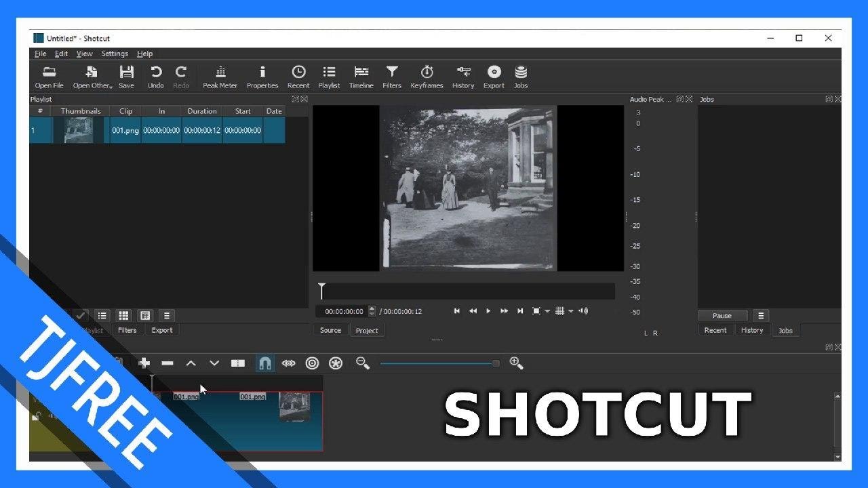Open the Jobs toolbar button
868x488 pixels.
[x=521, y=77]
